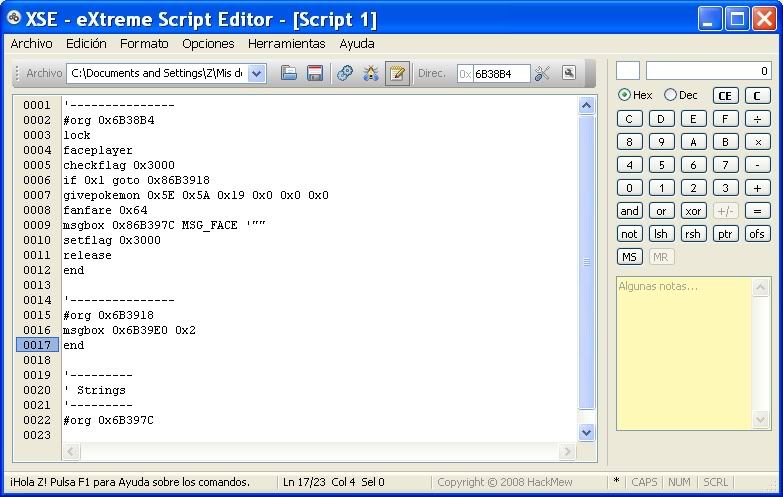
Task: Click the hex digit B key
Action: (725, 142)
